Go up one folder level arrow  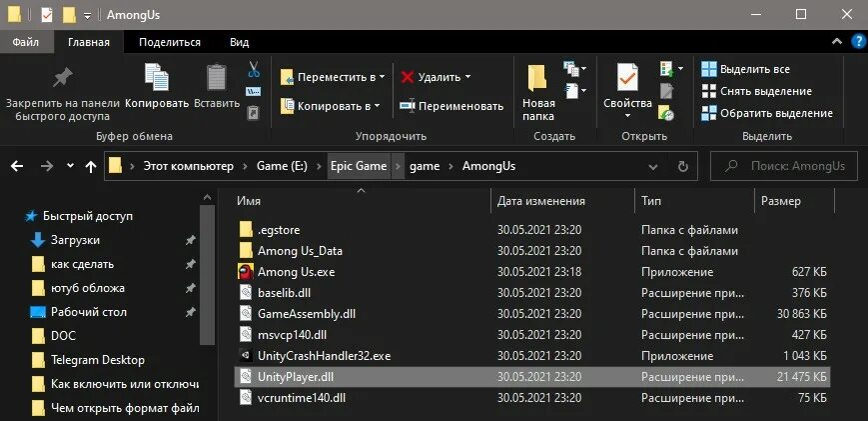pyautogui.click(x=91, y=167)
